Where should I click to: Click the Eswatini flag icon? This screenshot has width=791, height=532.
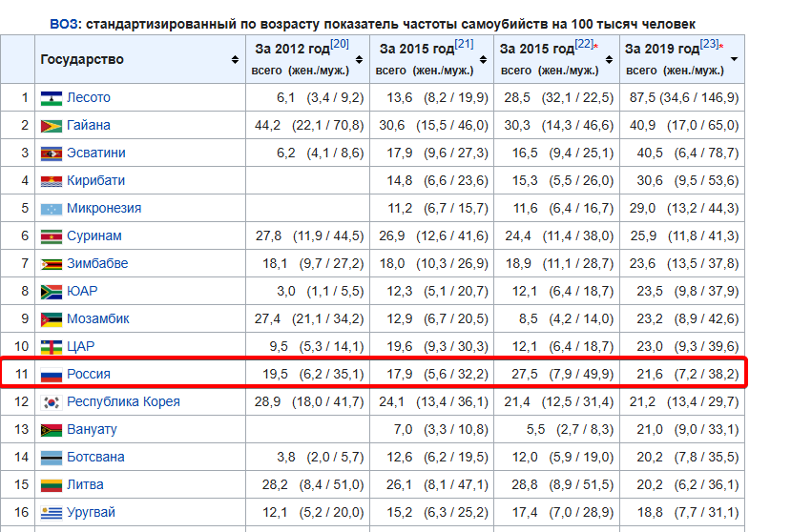(x=51, y=153)
